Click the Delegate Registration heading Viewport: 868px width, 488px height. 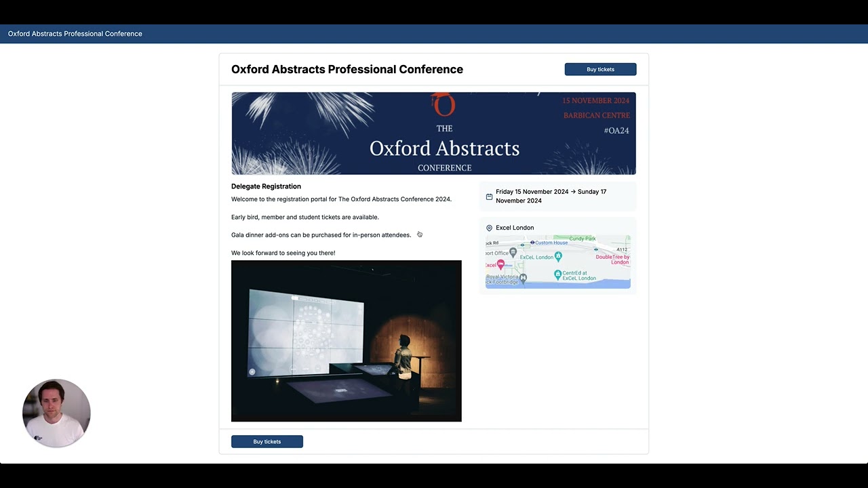[x=266, y=186]
